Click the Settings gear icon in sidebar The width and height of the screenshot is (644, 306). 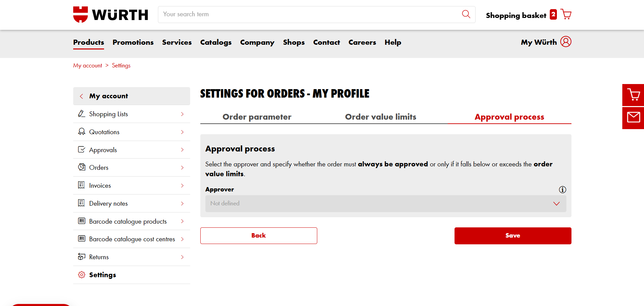[82, 275]
